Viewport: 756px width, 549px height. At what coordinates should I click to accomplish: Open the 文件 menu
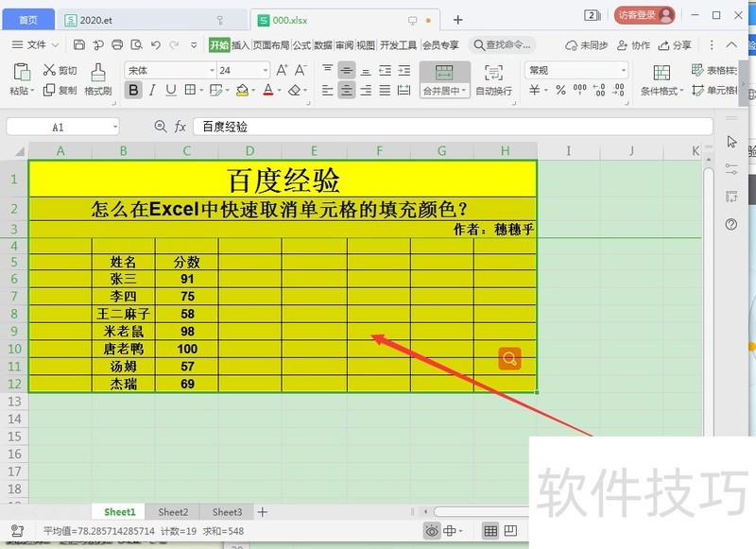coord(35,44)
